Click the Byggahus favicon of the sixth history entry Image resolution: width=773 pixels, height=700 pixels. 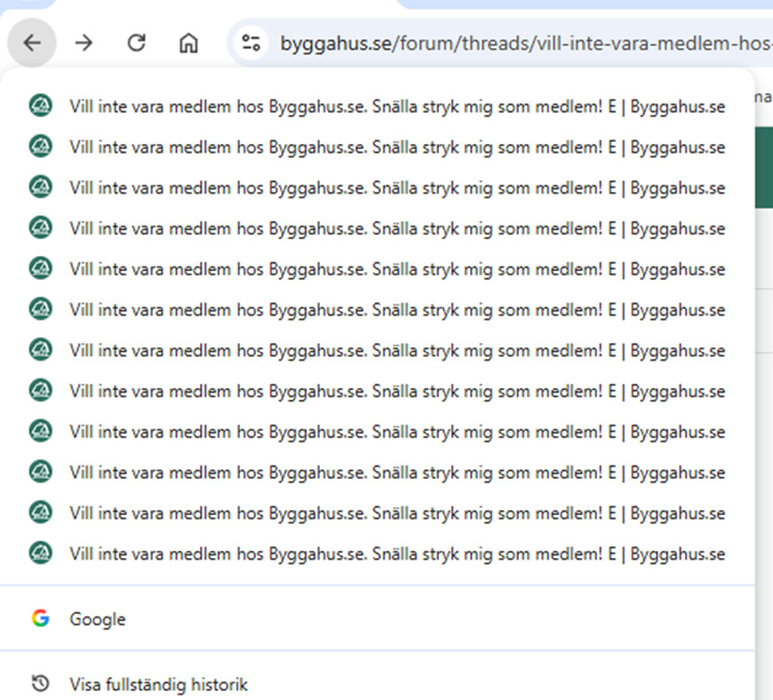pyautogui.click(x=40, y=309)
